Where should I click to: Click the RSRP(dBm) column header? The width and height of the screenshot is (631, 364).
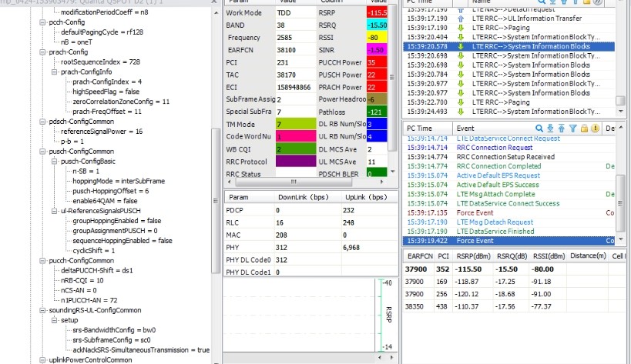click(473, 256)
